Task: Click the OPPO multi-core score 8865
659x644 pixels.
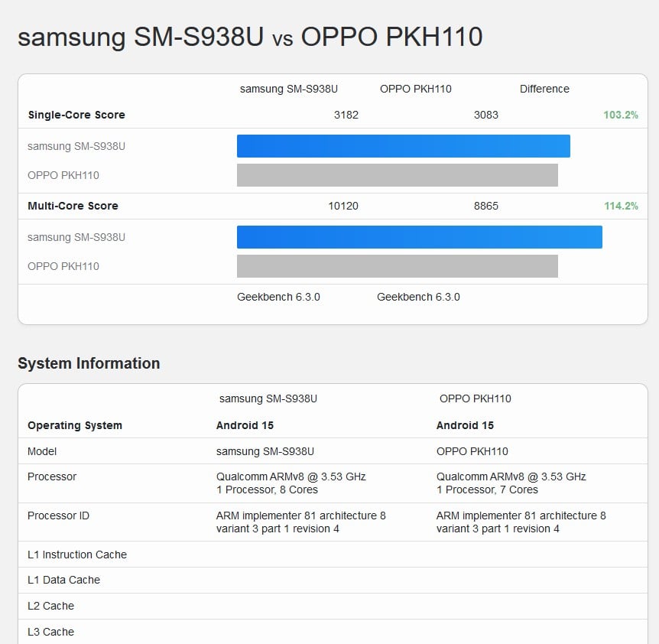Action: [485, 206]
